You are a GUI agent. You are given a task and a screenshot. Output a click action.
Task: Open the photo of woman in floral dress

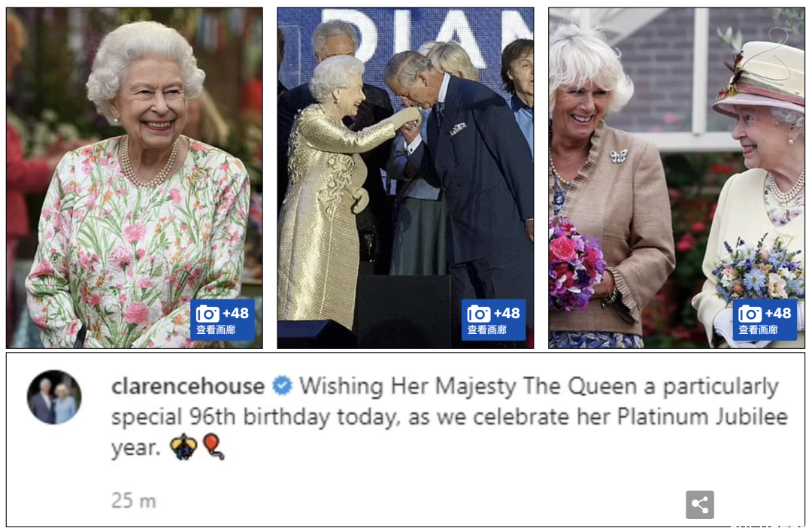click(135, 178)
